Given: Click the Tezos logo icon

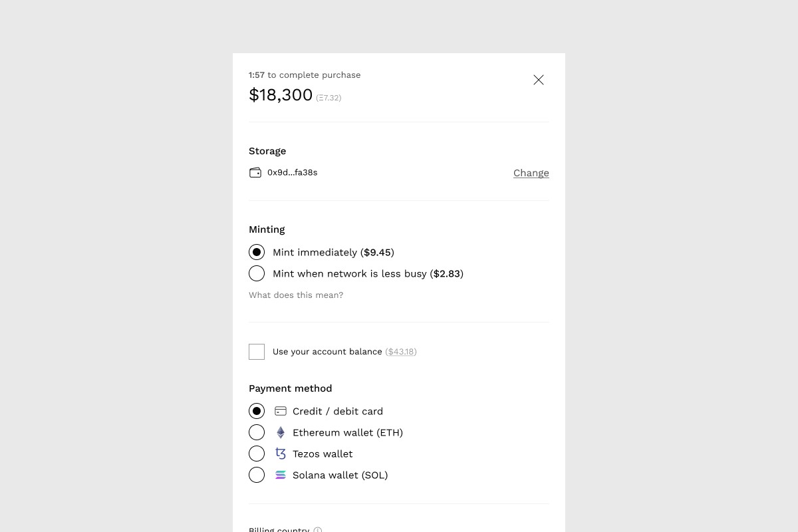Looking at the screenshot, I should 281,454.
